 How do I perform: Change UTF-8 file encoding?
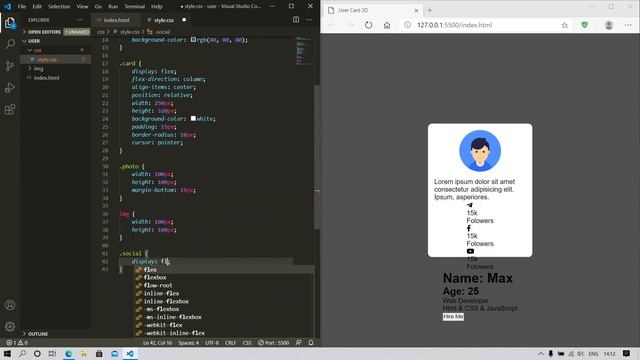pyautogui.click(x=212, y=343)
